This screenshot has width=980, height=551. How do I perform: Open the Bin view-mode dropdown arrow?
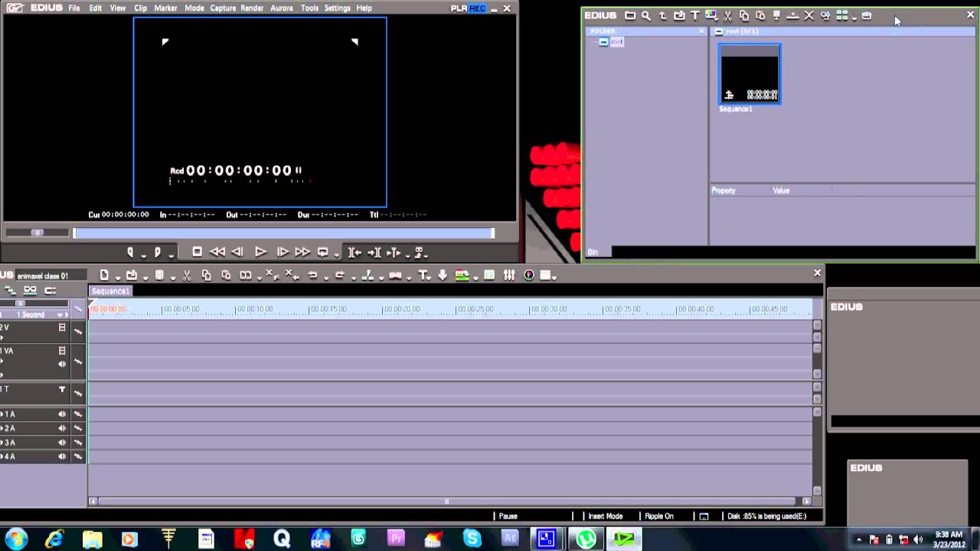[854, 18]
